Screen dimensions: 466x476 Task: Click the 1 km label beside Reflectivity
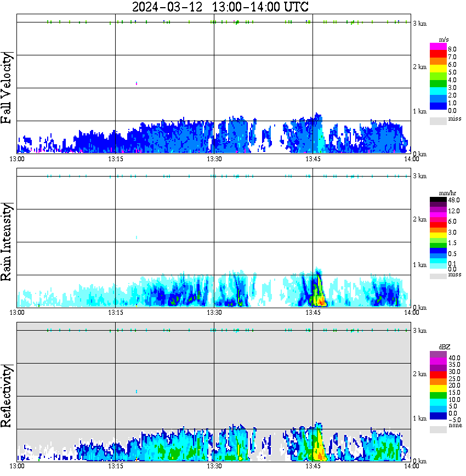tap(419, 418)
